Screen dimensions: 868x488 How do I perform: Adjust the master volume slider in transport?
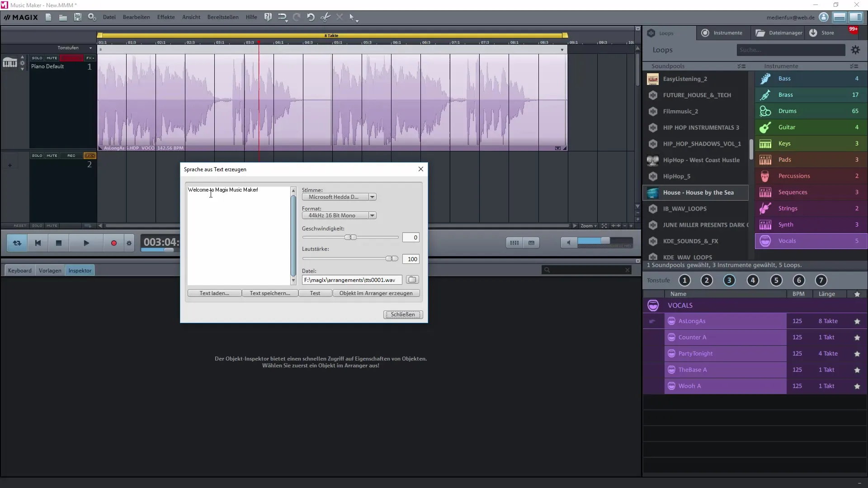605,241
